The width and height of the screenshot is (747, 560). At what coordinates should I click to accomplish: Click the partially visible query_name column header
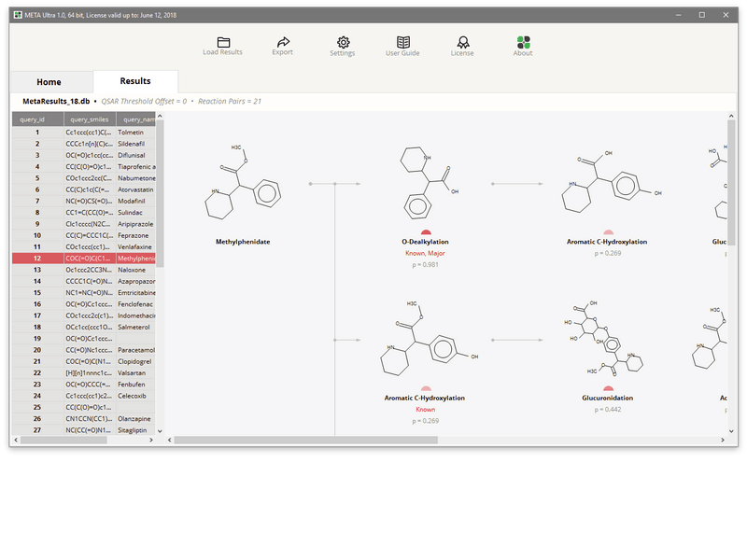point(136,119)
